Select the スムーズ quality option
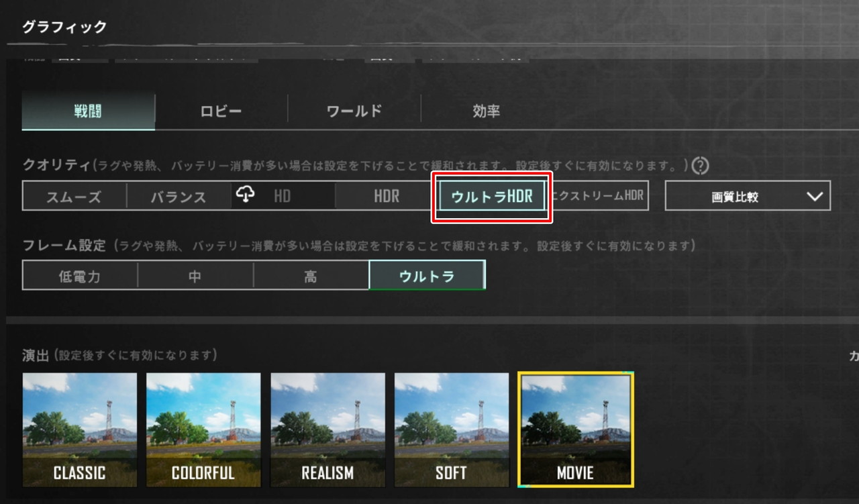This screenshot has height=504, width=859. pyautogui.click(x=74, y=197)
